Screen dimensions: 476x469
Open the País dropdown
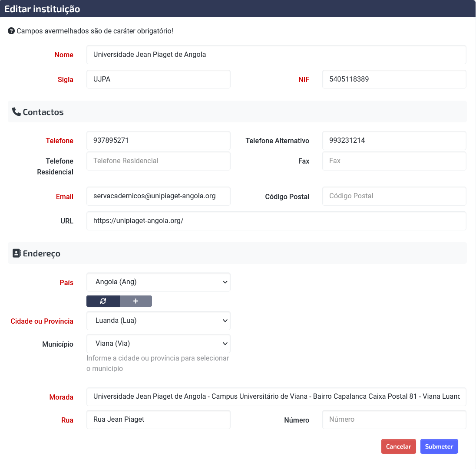coord(159,282)
